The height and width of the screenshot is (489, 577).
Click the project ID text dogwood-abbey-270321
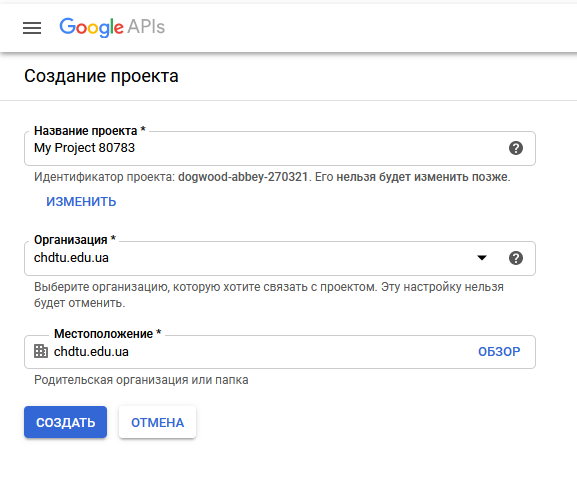click(243, 177)
